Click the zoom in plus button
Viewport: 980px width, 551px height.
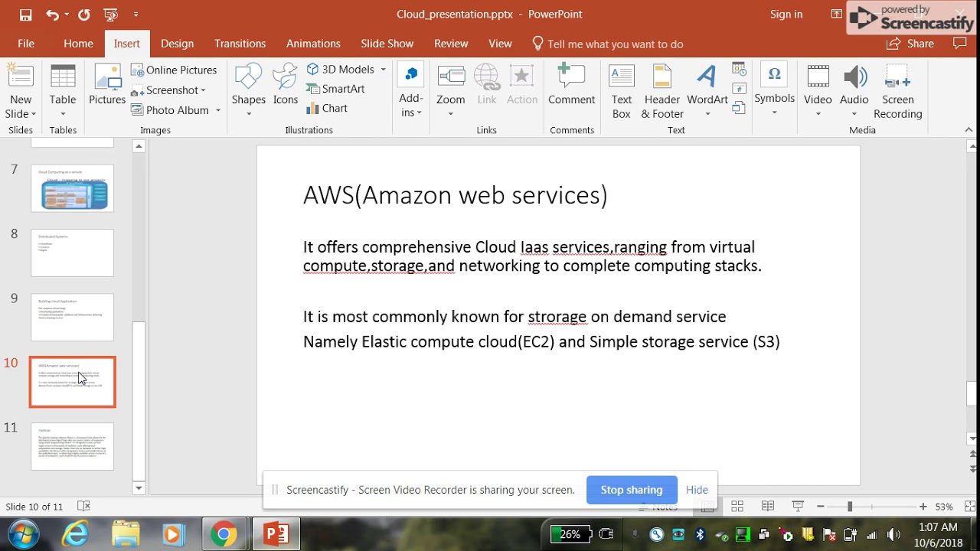click(923, 507)
